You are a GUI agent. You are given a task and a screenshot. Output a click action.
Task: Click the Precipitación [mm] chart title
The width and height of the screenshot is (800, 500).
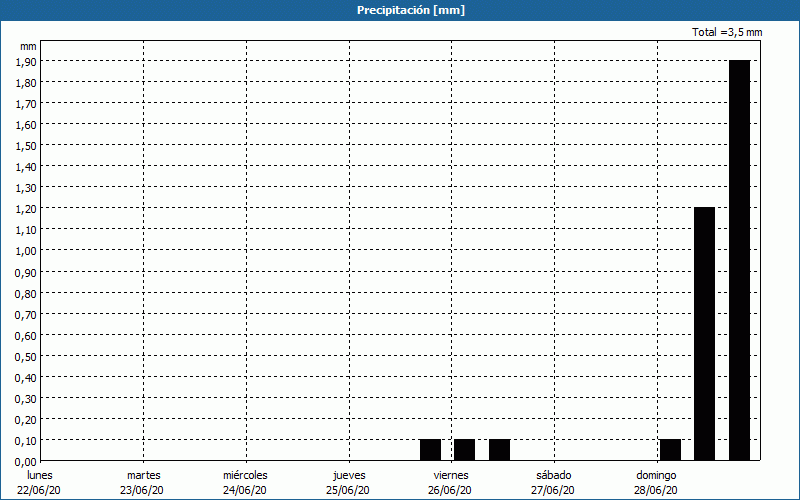coord(411,10)
